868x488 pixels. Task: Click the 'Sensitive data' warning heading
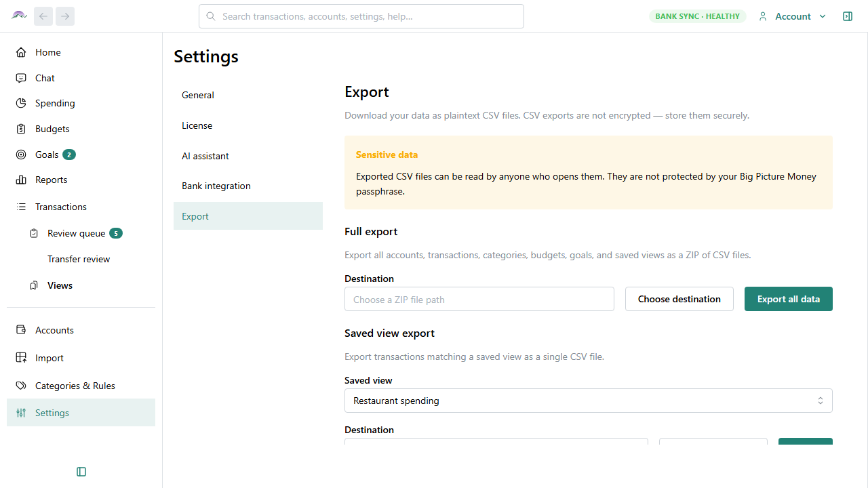(x=387, y=155)
